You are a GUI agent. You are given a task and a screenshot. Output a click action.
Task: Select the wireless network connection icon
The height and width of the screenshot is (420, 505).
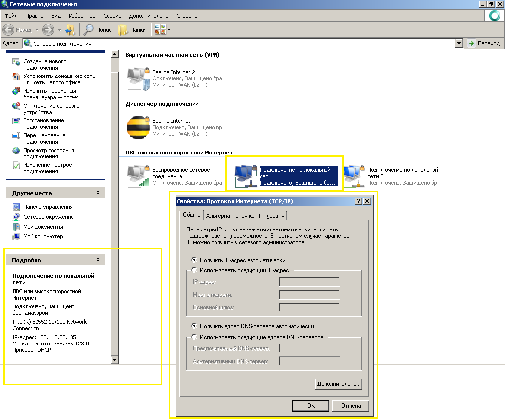(138, 176)
